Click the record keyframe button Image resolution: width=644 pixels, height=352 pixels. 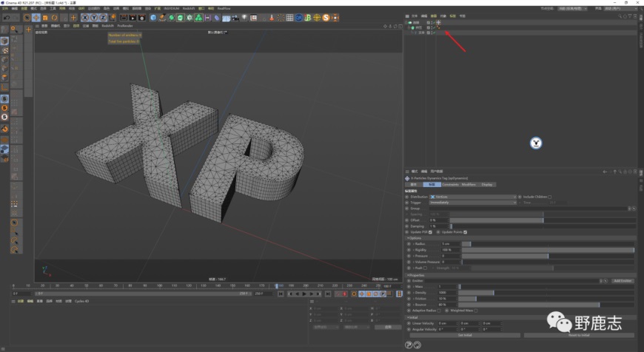[345, 294]
